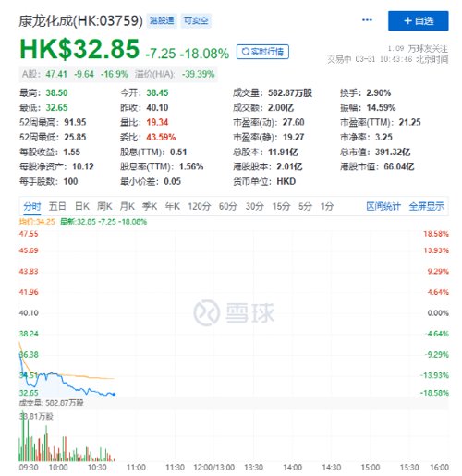Viewport: 462px width, 476px height.
Task: Switch to the 60分 chart tab
Action: (x=228, y=206)
